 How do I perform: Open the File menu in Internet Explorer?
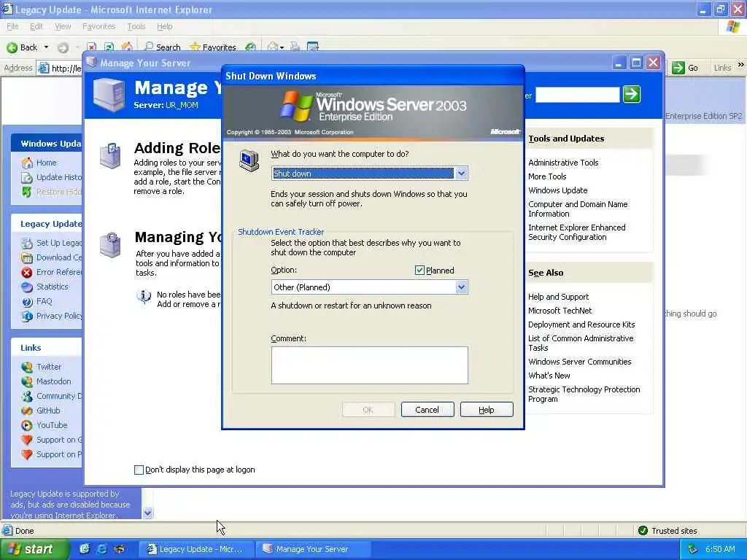tap(13, 27)
